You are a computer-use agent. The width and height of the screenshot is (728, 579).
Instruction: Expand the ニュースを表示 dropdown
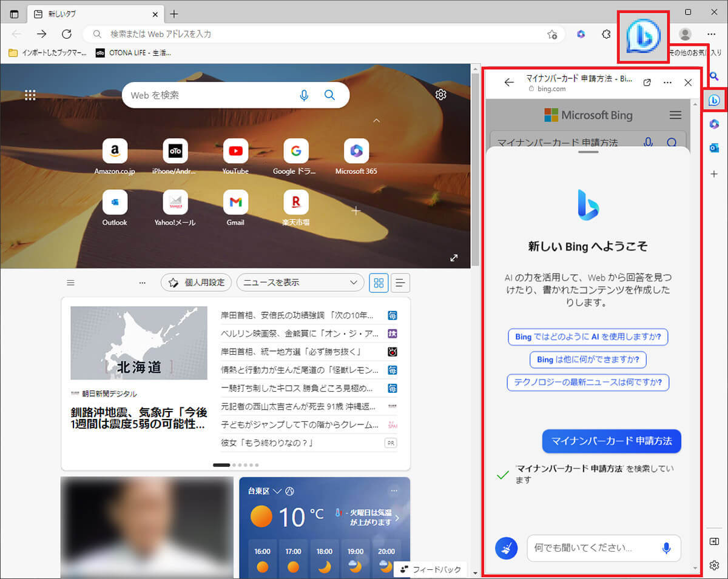point(300,283)
